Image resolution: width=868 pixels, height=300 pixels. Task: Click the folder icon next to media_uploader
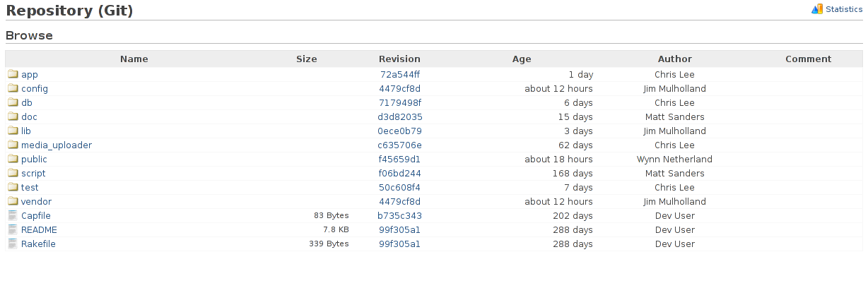[x=13, y=145]
